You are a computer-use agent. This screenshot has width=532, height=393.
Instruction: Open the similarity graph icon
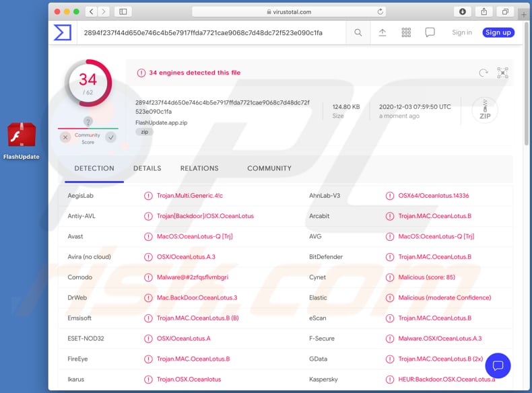(x=502, y=73)
